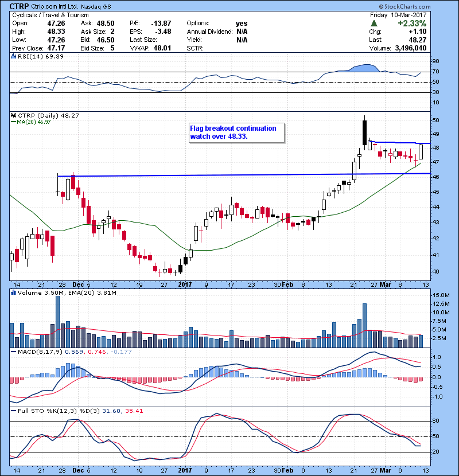Click the Open value 47.26

coord(56,24)
